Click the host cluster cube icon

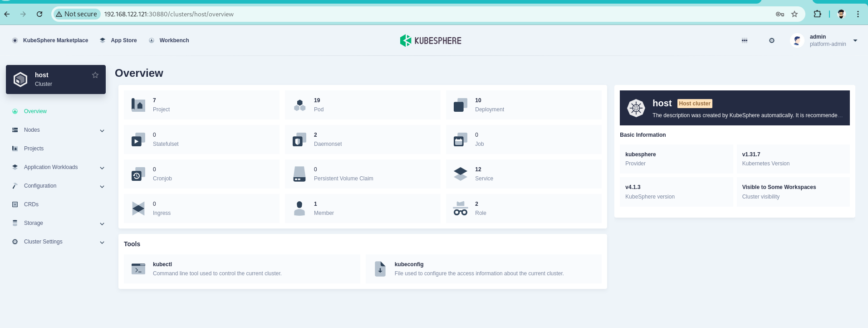20,80
